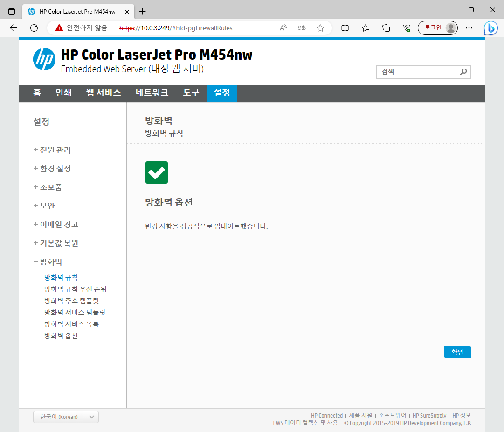Image resolution: width=504 pixels, height=432 pixels.
Task: Click the 한국어 (Korean) language box
Action: pyautogui.click(x=59, y=417)
